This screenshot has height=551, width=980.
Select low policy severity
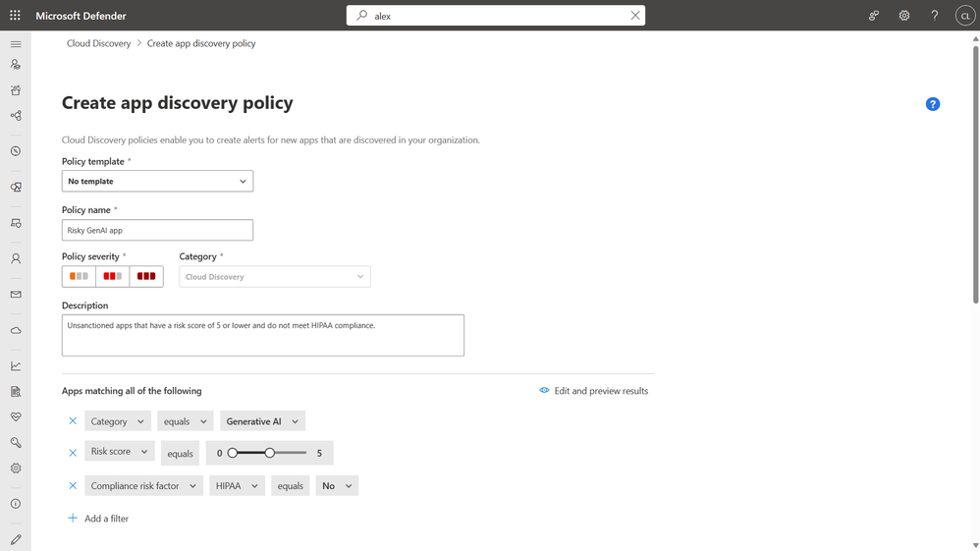tap(79, 277)
